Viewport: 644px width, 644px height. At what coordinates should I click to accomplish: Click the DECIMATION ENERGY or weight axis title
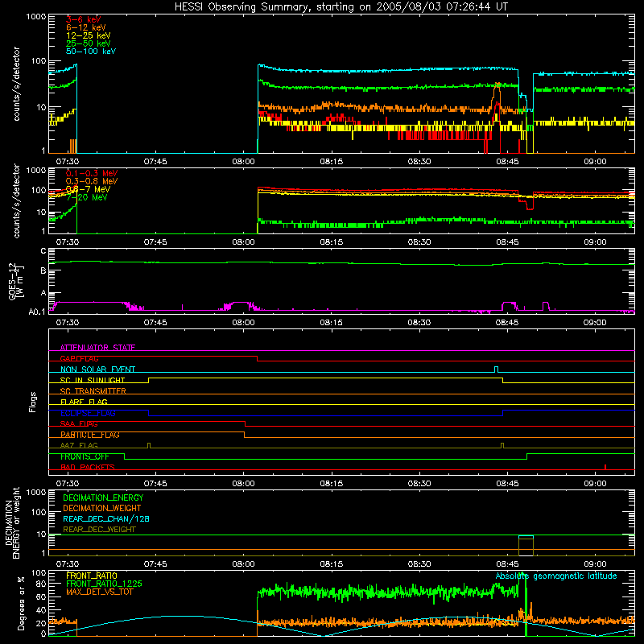[x=12, y=522]
